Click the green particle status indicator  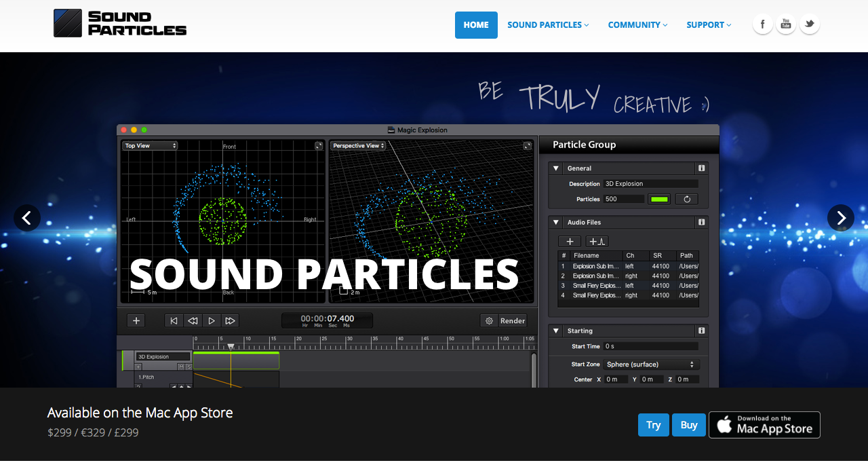point(658,198)
